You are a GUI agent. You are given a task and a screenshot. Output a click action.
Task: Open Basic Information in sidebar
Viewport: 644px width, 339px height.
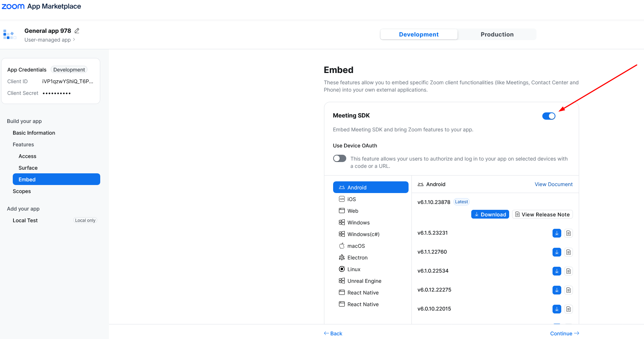(x=34, y=133)
